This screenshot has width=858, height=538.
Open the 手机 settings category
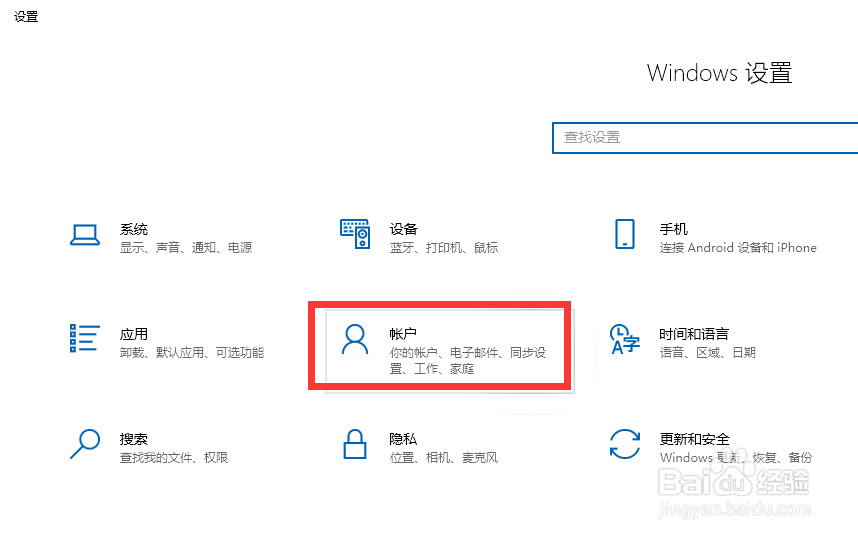717,238
